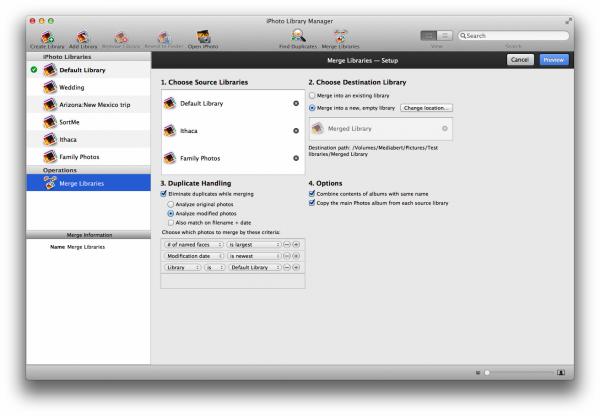Open the 'Modification date' criteria dropdown
Viewport: 600px width, 416px height.
point(194,256)
